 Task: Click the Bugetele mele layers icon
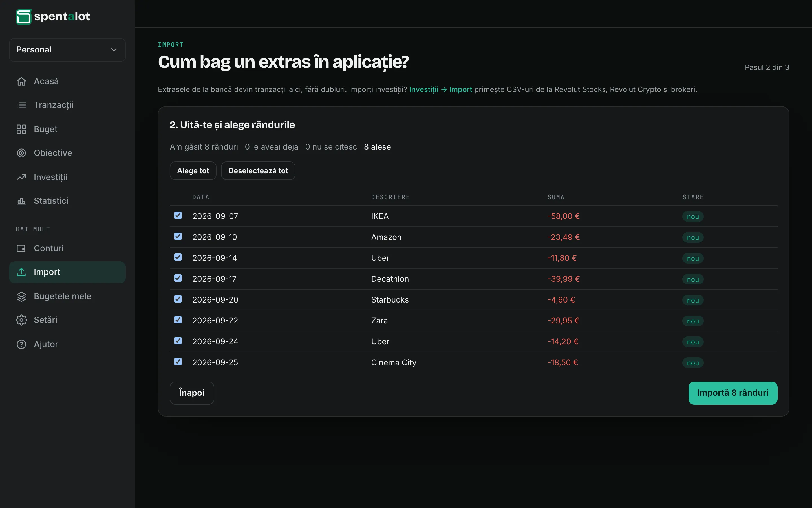point(21,296)
